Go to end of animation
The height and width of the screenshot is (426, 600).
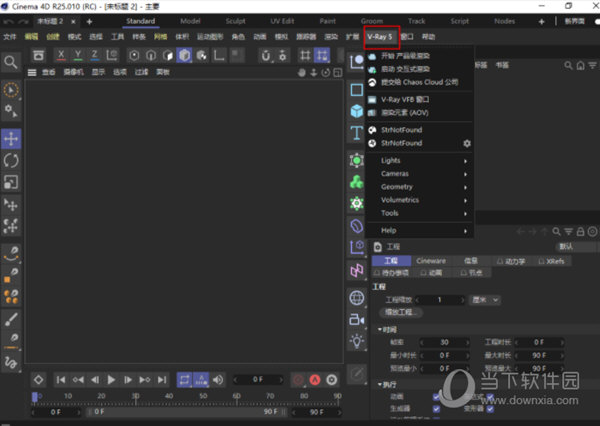point(162,380)
